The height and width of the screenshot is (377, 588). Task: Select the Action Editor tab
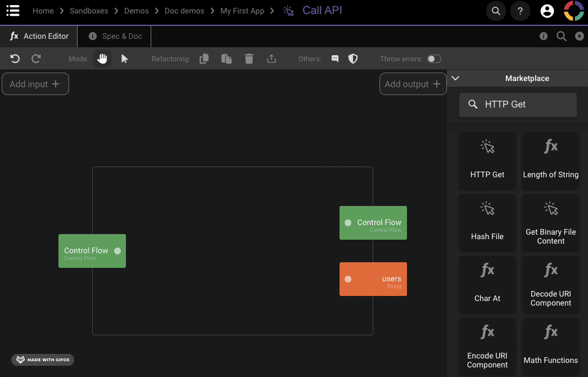39,36
